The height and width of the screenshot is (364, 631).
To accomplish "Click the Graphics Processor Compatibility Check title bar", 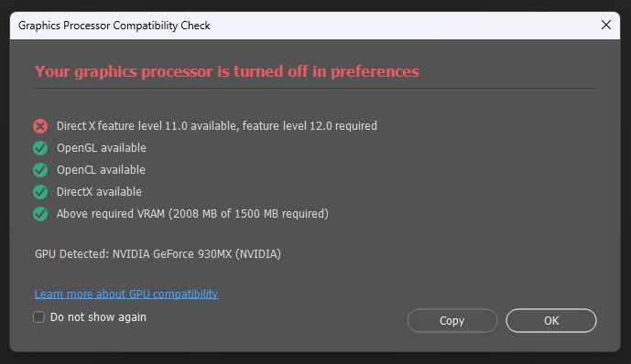I will click(315, 26).
